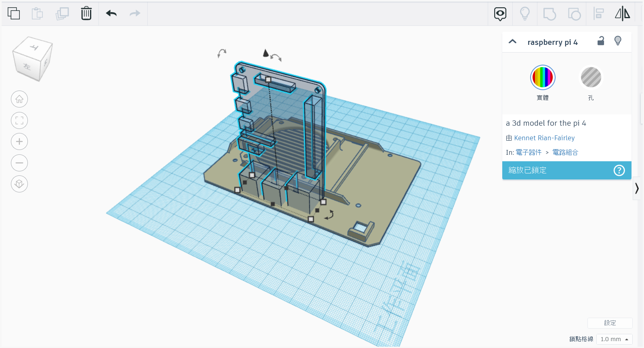This screenshot has width=644, height=348.
Task: Open the 設定 settings button
Action: 610,323
